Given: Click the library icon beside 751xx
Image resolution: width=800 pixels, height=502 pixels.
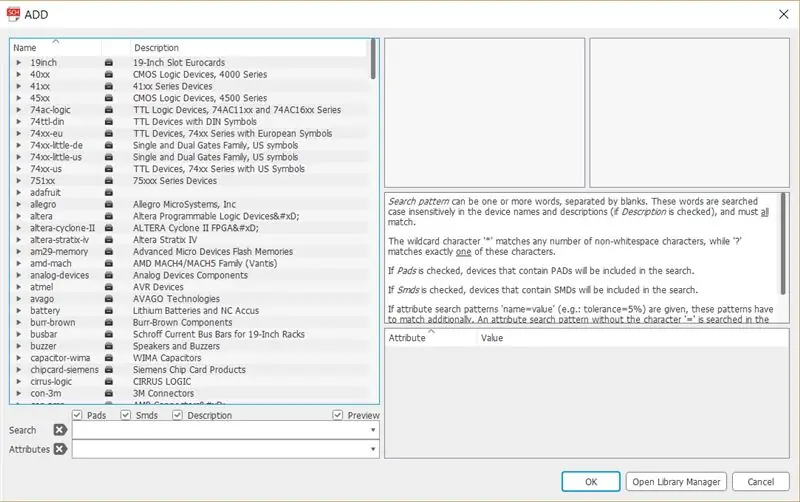Looking at the screenshot, I should coord(109,181).
